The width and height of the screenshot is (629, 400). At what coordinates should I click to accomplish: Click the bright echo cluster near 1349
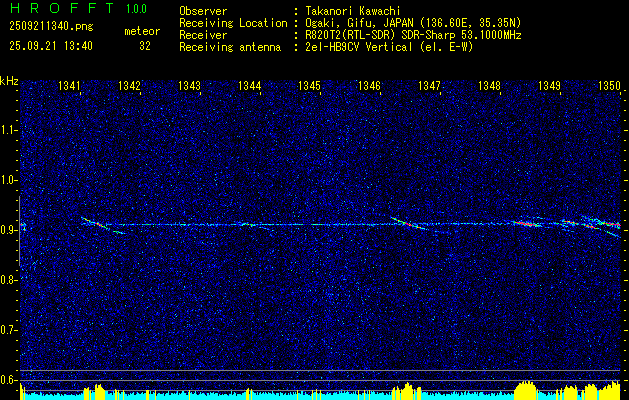click(x=570, y=223)
